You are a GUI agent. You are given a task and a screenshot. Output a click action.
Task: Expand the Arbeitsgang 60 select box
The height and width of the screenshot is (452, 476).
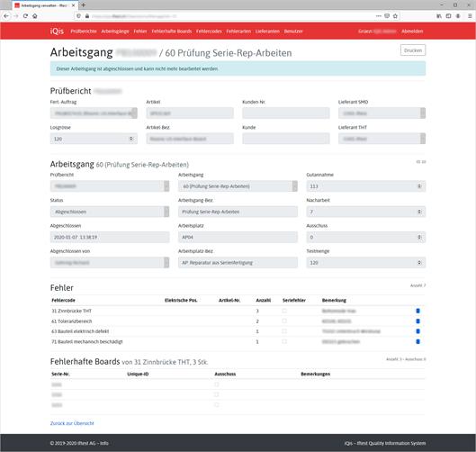click(238, 185)
